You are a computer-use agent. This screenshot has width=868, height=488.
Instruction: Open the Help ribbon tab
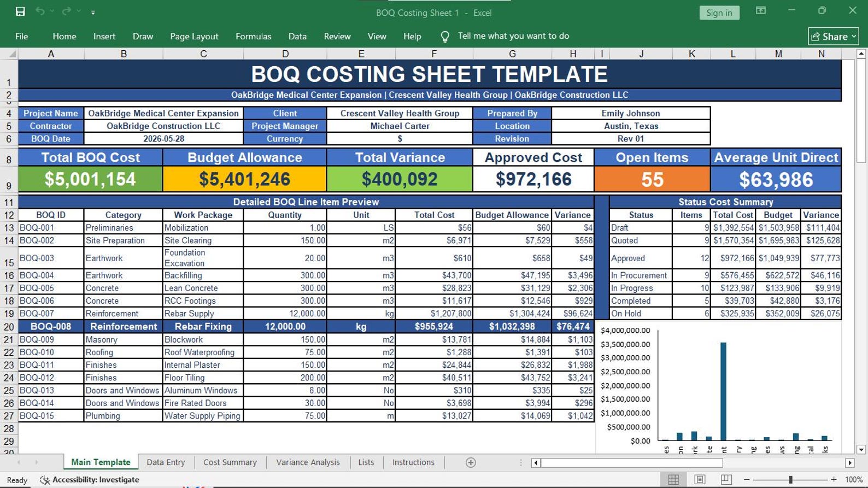412,36
